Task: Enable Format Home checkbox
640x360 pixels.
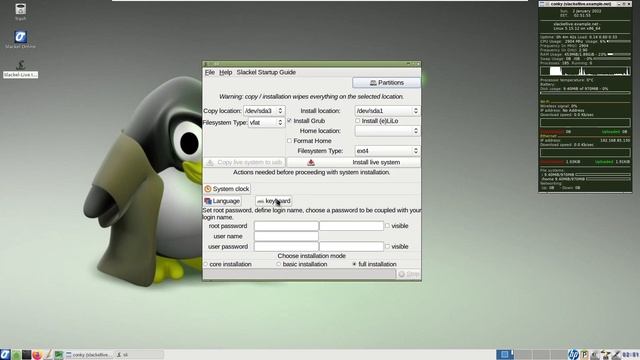Action: [289, 141]
